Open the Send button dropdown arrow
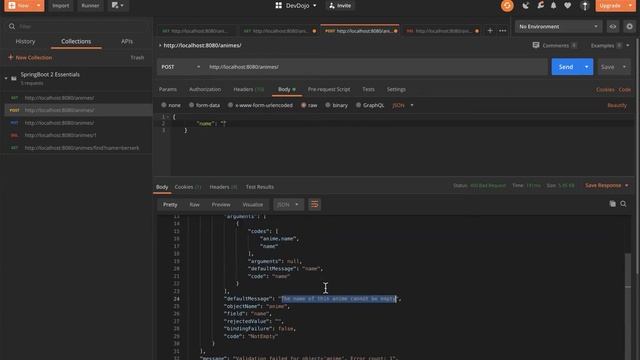 click(587, 67)
